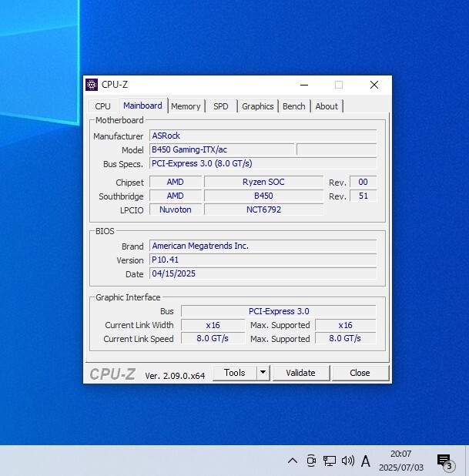The image size is (469, 476).
Task: Open the taskbar clock showing 20:07
Action: pyautogui.click(x=400, y=461)
